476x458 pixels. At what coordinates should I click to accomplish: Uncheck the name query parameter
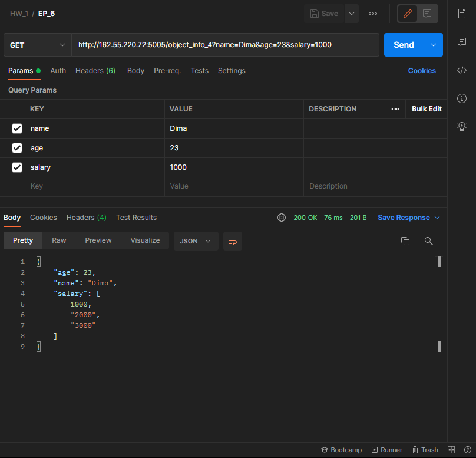16,128
